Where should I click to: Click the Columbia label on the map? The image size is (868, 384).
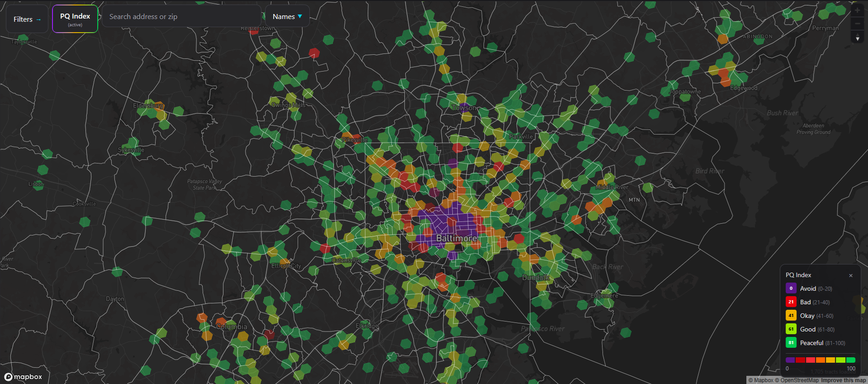click(x=232, y=326)
